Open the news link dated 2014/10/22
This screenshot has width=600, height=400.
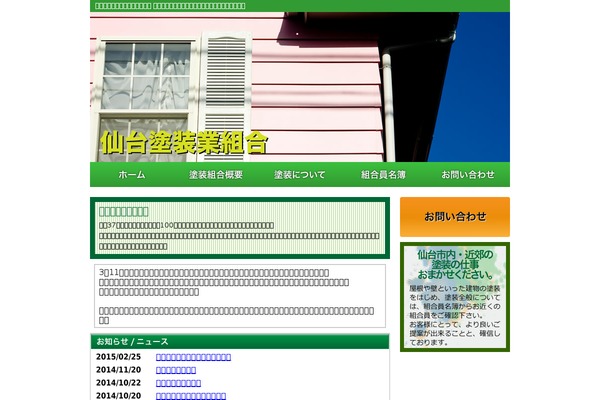pyautogui.click(x=178, y=383)
